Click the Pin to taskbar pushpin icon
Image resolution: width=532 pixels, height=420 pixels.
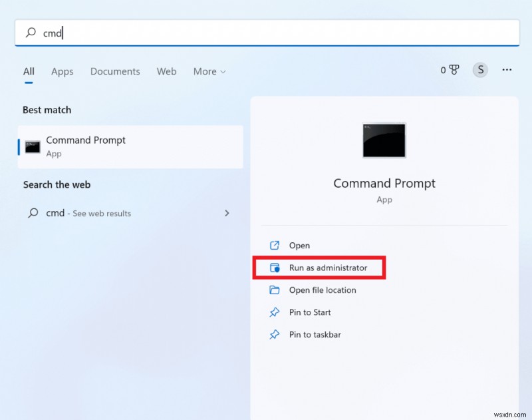pyautogui.click(x=275, y=335)
